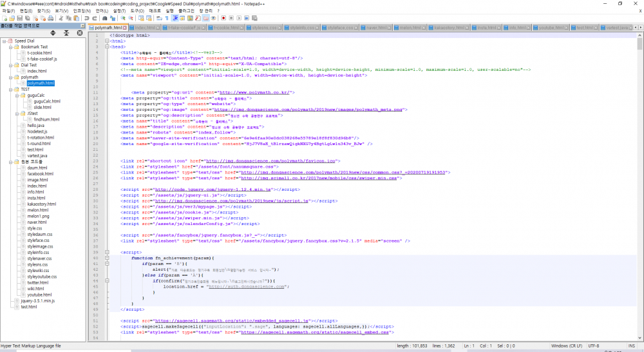Viewport: 644px width, 352px height.
Task: Click the http://auth.dongascience.com link
Action: 247,287
